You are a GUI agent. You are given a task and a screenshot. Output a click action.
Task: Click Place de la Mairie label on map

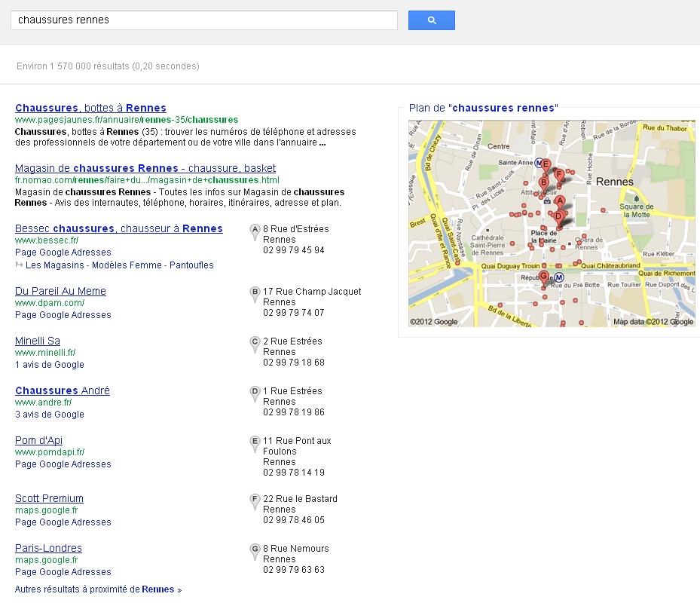coord(544,237)
